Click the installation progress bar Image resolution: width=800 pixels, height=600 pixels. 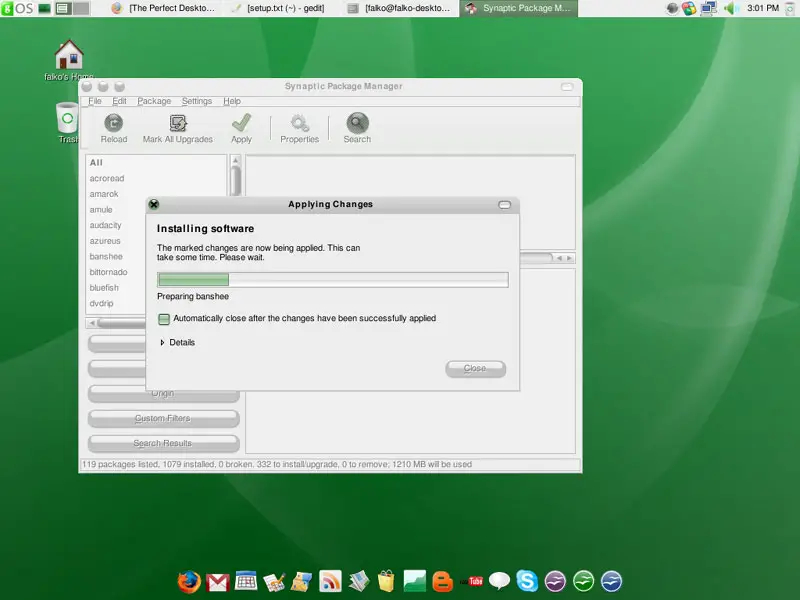click(x=333, y=280)
